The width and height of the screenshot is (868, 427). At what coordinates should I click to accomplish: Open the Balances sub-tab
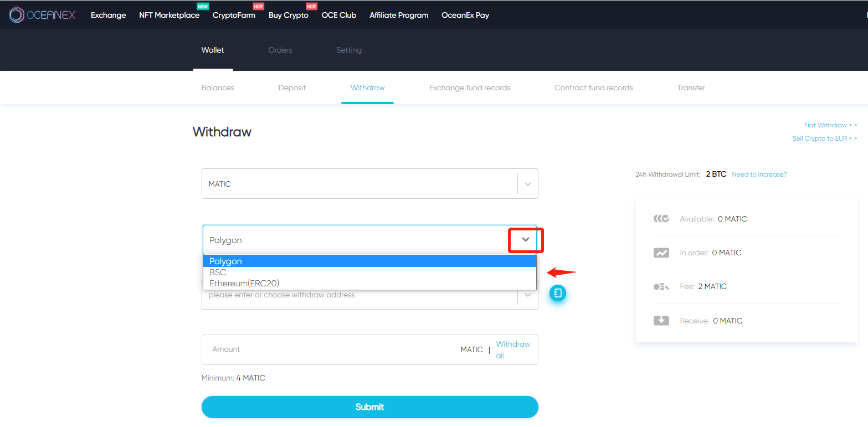click(x=218, y=88)
